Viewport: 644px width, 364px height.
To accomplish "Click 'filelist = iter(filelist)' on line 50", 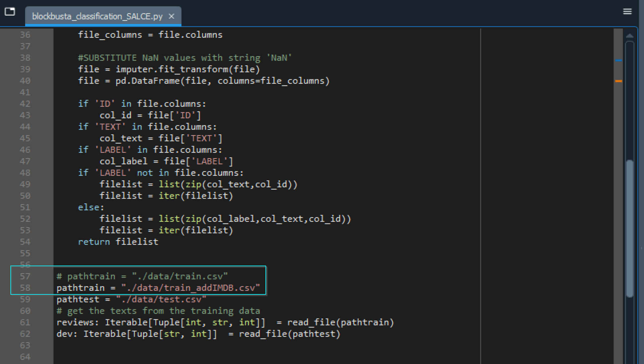I will coord(166,196).
